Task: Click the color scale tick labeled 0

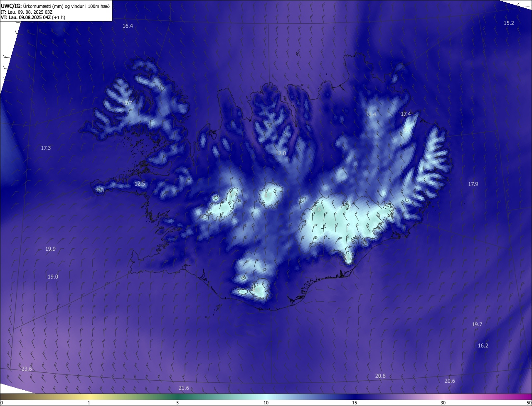Action: [x=1, y=403]
